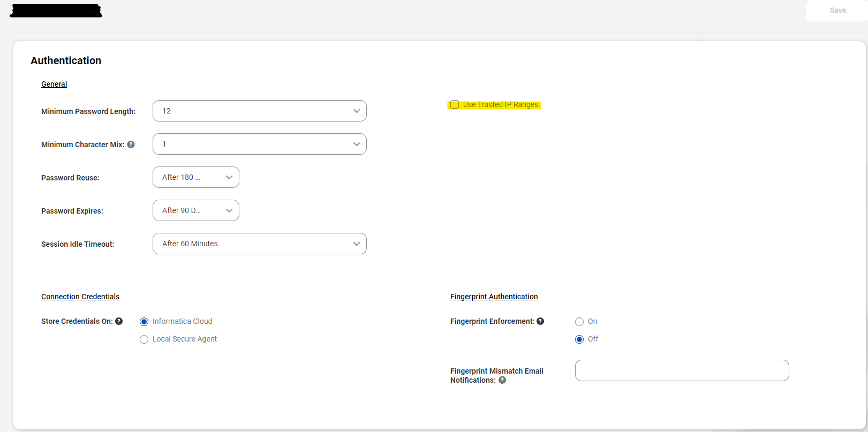Focus Fingerprint Mismatch Email Notifications field
The width and height of the screenshot is (868, 432).
(x=682, y=370)
